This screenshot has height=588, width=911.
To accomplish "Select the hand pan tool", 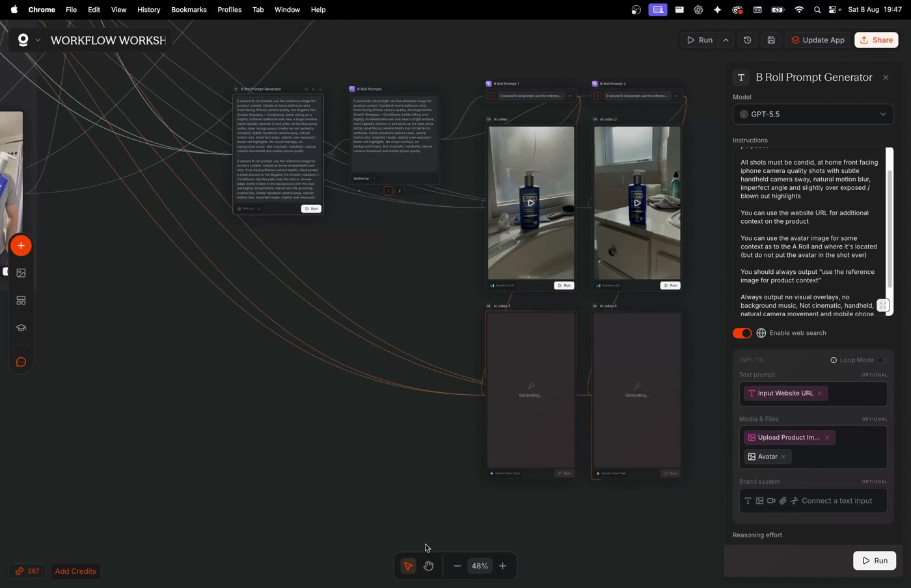I will [429, 566].
